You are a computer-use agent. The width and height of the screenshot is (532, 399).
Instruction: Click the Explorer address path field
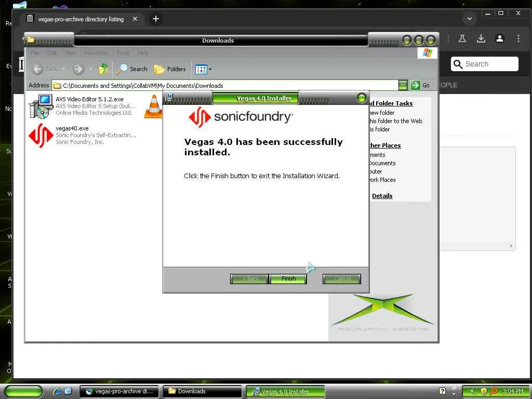click(225, 86)
